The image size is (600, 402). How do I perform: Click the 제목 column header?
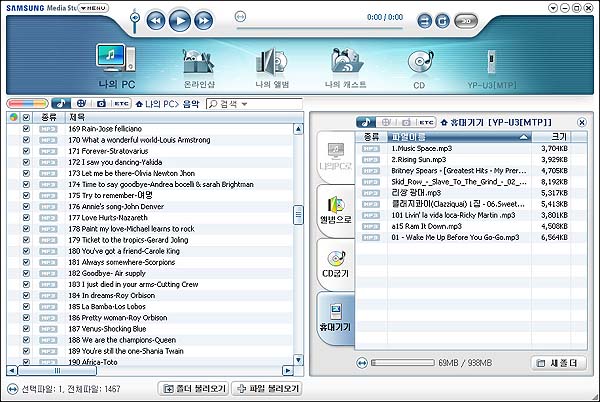(x=180, y=117)
